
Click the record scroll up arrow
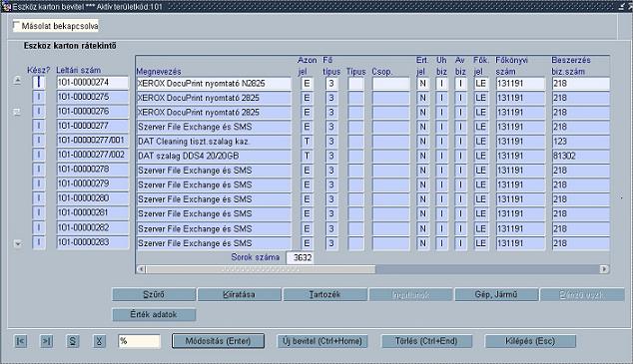(x=17, y=81)
